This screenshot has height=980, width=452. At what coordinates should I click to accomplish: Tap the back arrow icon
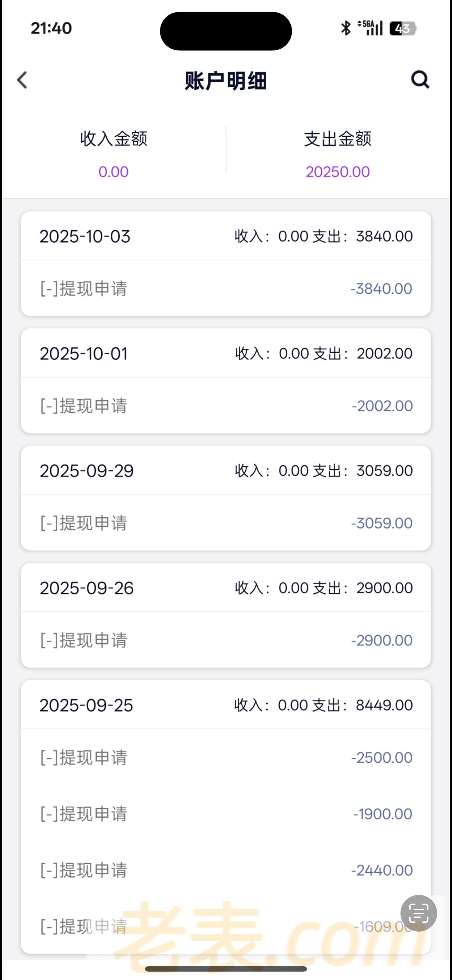click(x=22, y=80)
